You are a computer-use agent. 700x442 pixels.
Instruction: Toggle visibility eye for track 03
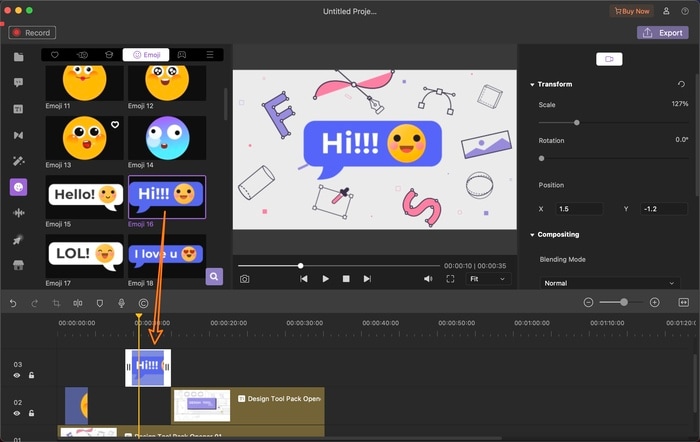(17, 375)
